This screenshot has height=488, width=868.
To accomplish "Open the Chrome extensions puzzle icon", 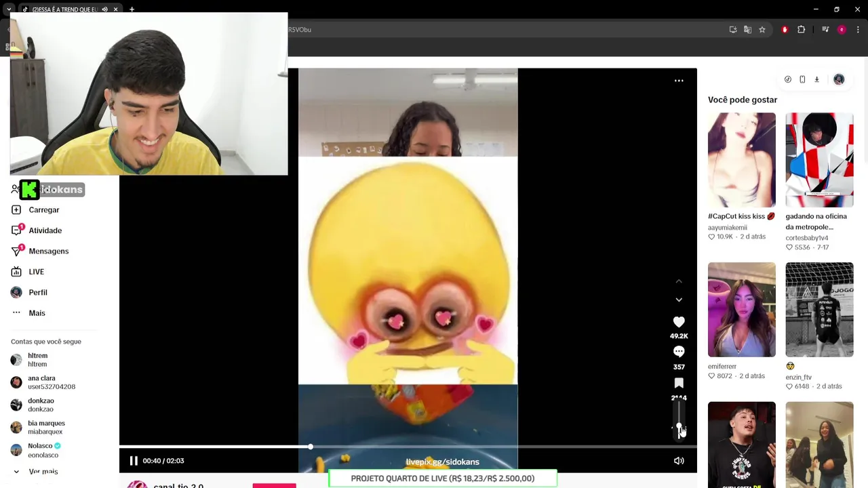I will [x=801, y=30].
